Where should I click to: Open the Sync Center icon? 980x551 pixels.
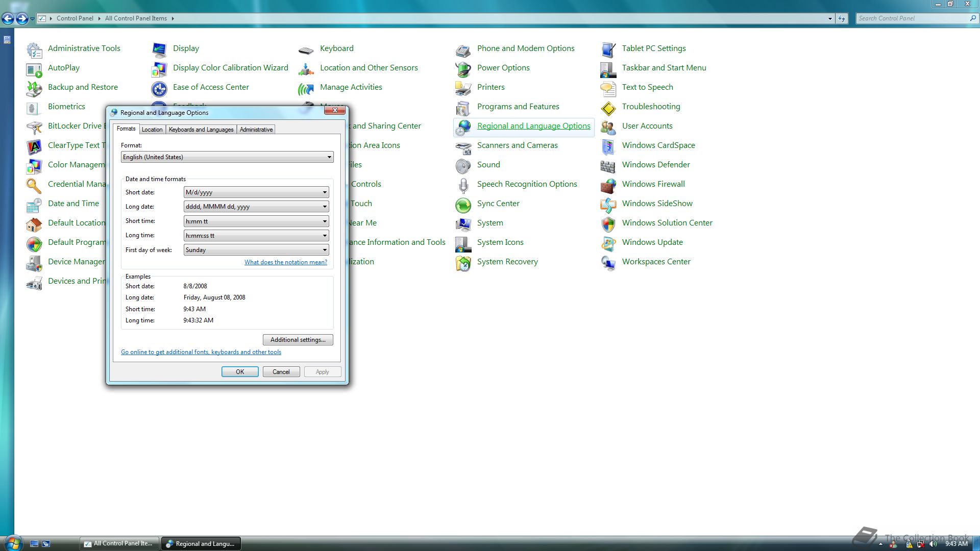[463, 205]
